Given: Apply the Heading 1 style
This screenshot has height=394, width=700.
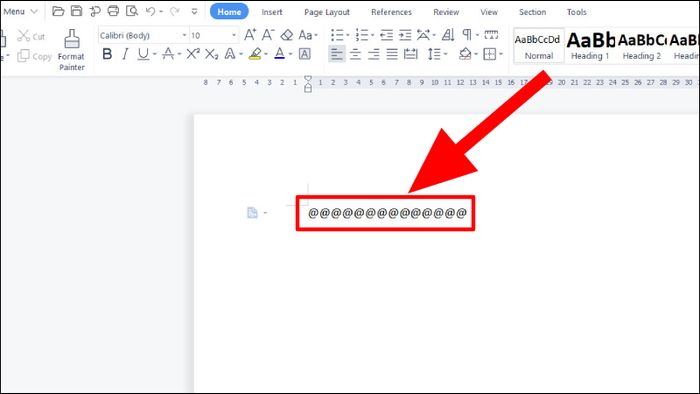Looking at the screenshot, I should 590,46.
